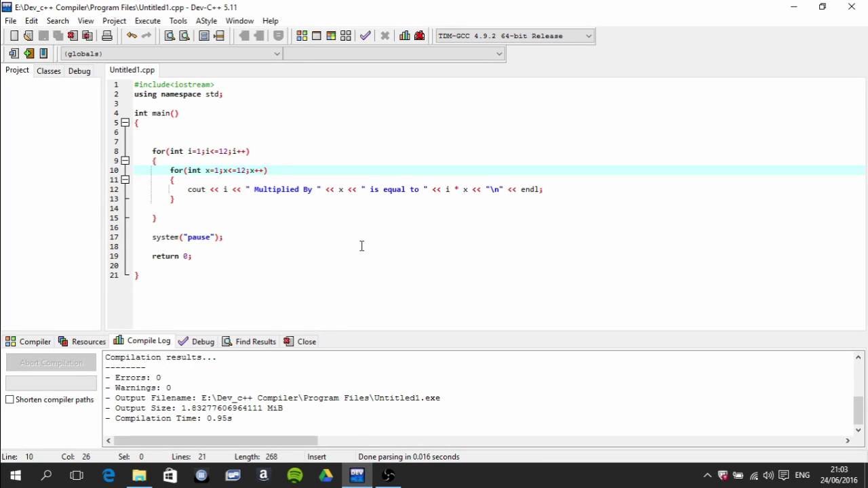Click the Toggle bookmark toolbar icon

click(28, 54)
